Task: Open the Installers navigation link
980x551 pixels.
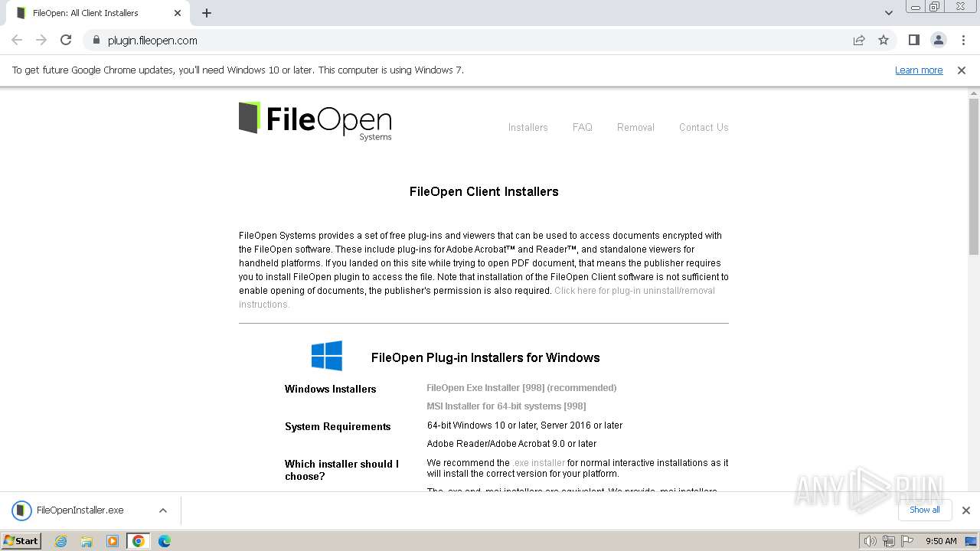Action: tap(528, 128)
